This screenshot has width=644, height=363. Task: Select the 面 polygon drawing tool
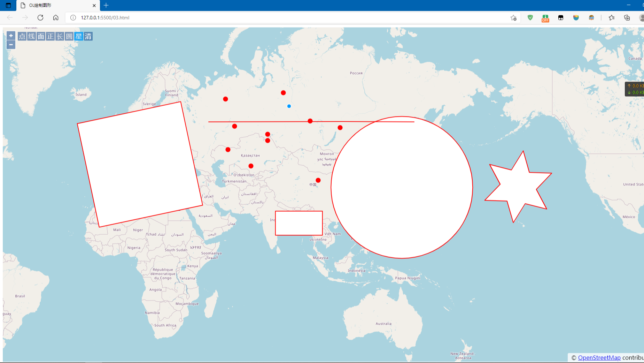click(x=41, y=36)
